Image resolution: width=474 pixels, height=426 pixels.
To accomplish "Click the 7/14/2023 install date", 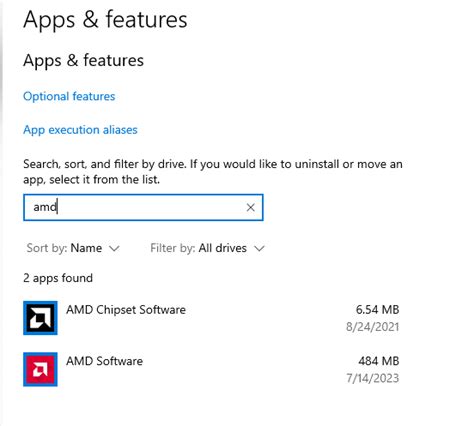I will [x=373, y=378].
